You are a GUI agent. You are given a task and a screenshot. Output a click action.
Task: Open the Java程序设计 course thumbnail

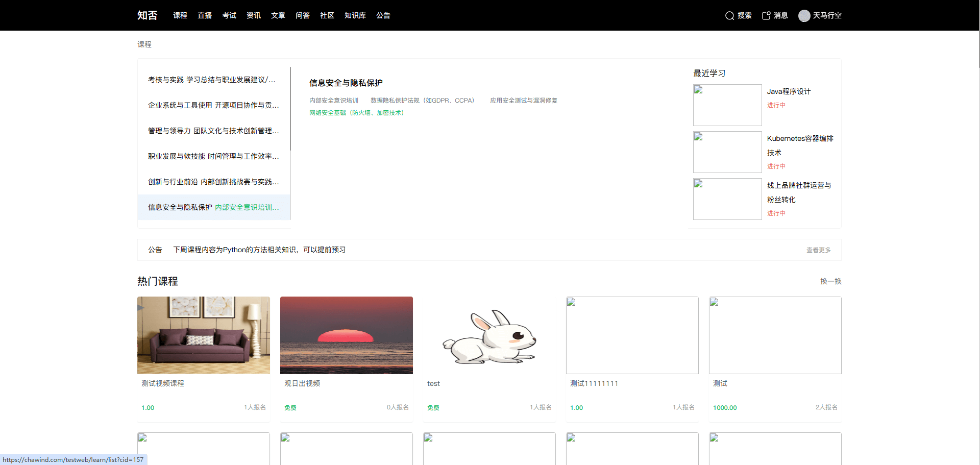[727, 105]
